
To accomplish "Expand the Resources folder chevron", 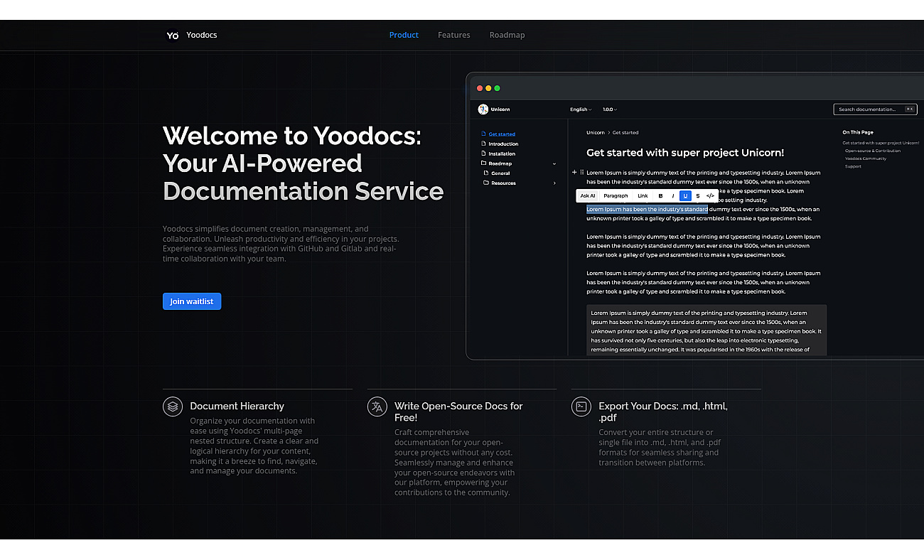I will [554, 183].
